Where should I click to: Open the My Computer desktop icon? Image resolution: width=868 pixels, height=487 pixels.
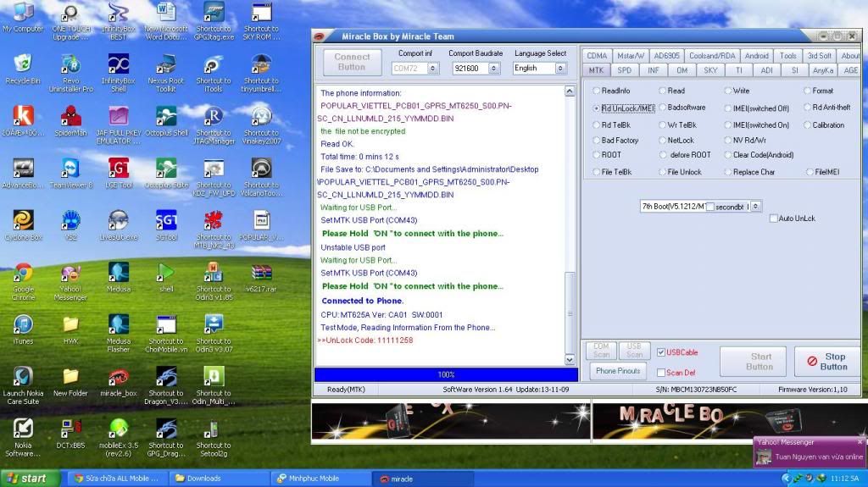tap(23, 19)
